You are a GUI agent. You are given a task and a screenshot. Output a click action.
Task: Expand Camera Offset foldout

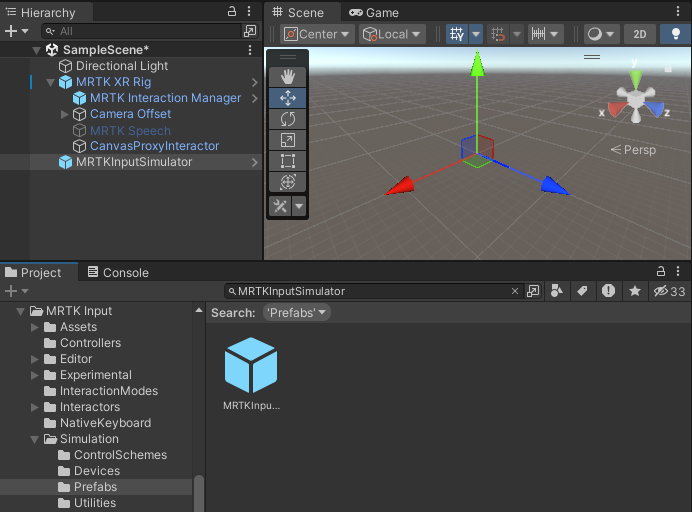pos(64,114)
